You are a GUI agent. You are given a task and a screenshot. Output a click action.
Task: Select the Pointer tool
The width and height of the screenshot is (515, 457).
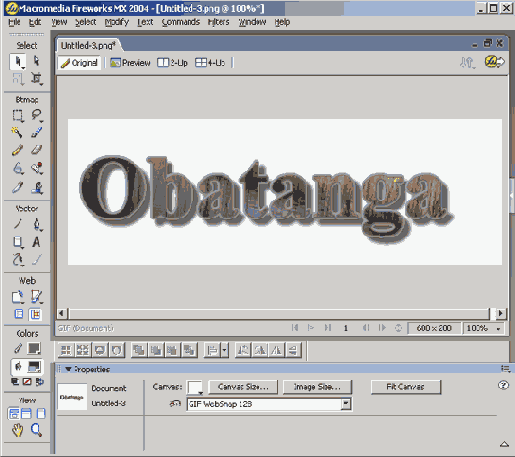[18, 62]
